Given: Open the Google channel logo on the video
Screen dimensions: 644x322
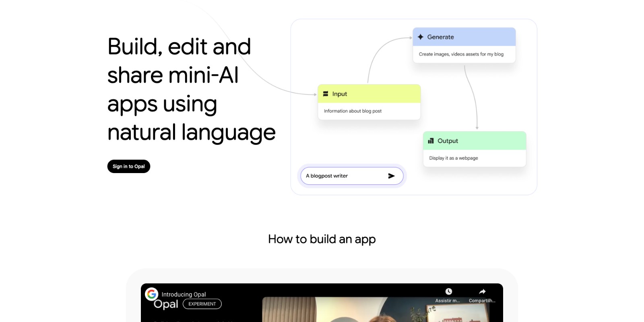Looking at the screenshot, I should 152,294.
